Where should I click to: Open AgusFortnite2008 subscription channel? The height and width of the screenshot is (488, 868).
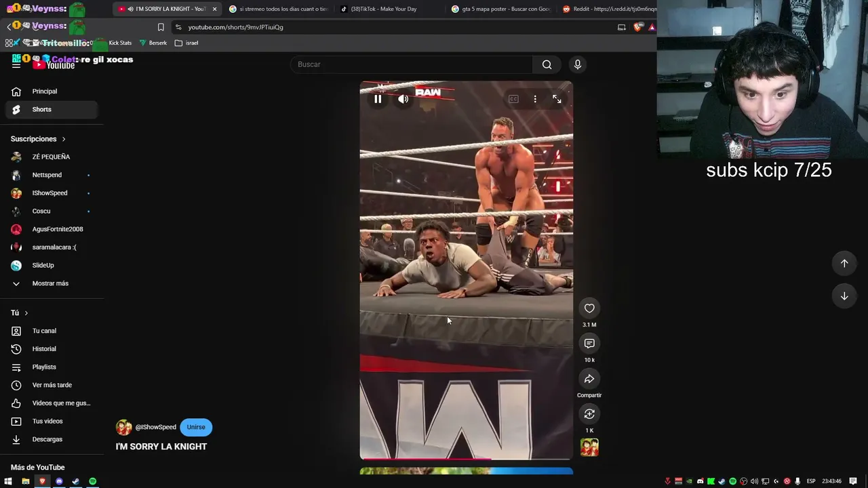(x=52, y=229)
